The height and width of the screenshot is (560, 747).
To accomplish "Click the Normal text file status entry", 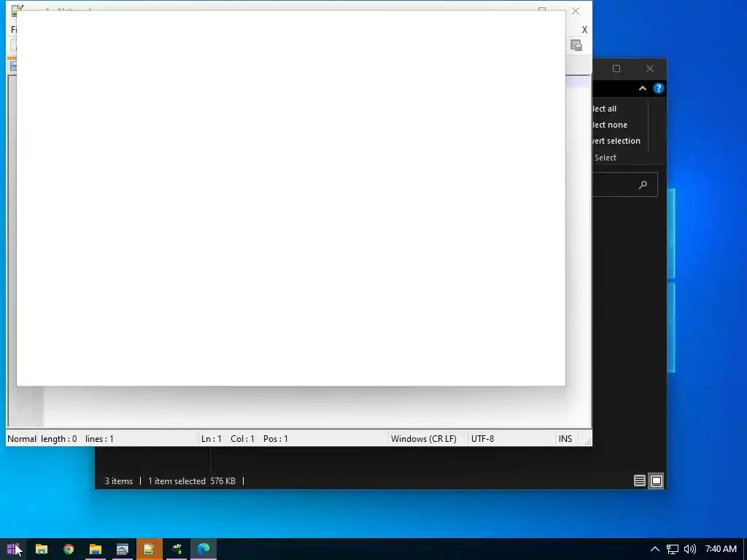I will point(21,438).
